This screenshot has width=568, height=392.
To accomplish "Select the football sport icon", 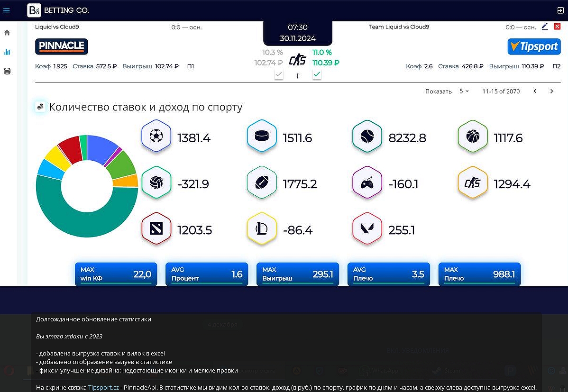I will 156,137.
